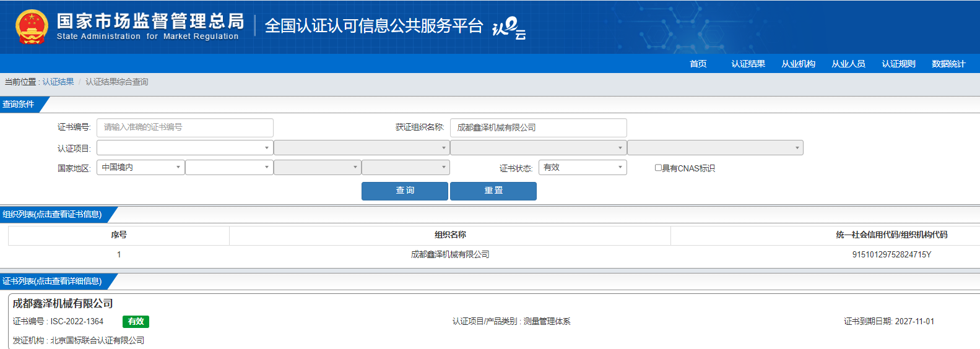Click 成都鑫泽机械有限公司 in the organization table
The width and height of the screenshot is (980, 349).
[450, 254]
